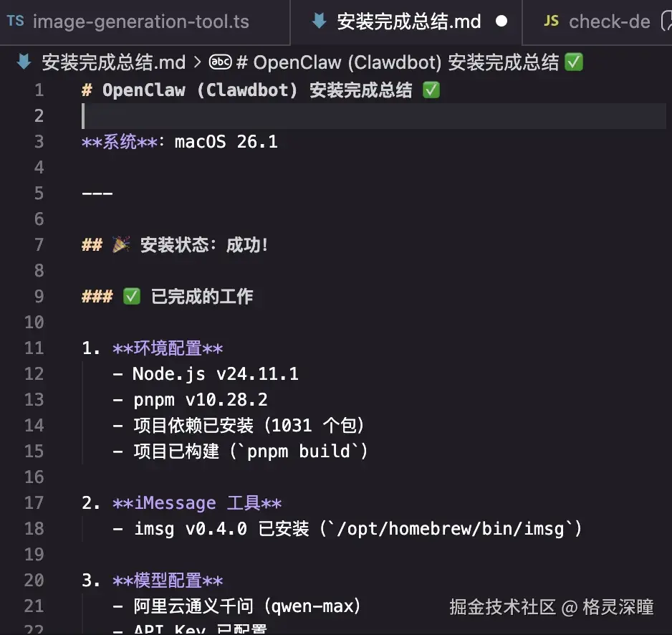Image resolution: width=672 pixels, height=635 pixels.
Task: Click the checkmark emoji beside 已完成的工作 heading
Action: pyautogui.click(x=131, y=296)
